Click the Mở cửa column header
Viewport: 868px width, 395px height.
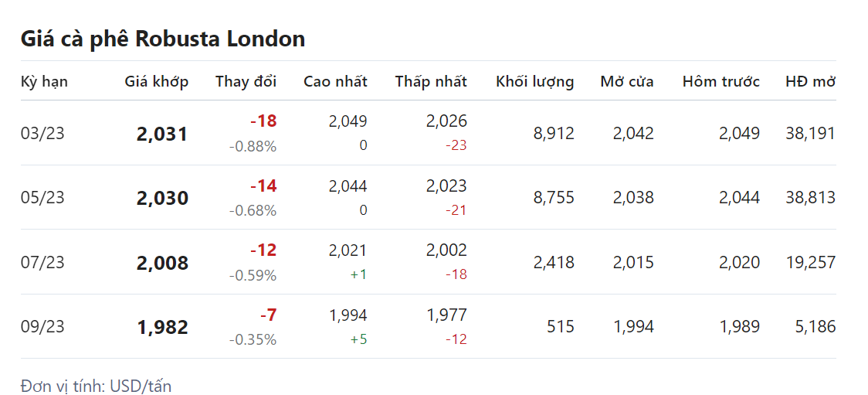pyautogui.click(x=627, y=81)
